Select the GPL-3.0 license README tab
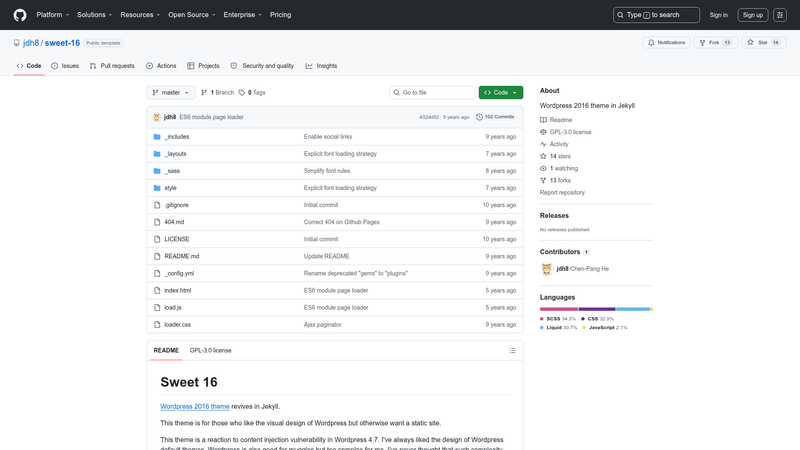This screenshot has height=450, width=800. [210, 351]
